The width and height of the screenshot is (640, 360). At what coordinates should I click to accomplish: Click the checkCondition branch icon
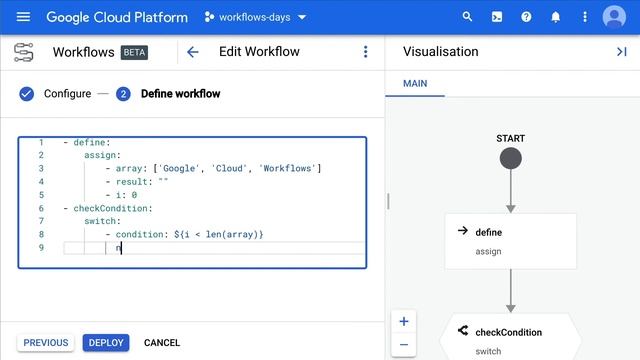462,330
